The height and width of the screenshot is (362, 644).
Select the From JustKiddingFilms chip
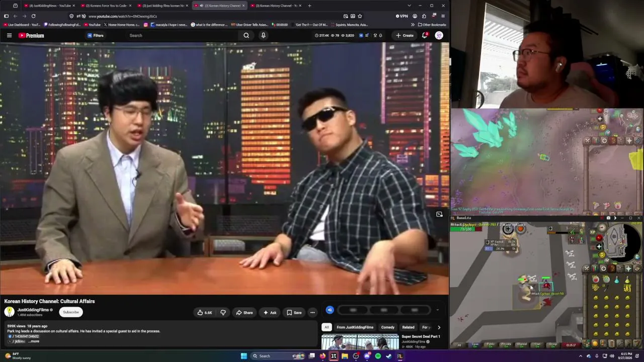355,327
